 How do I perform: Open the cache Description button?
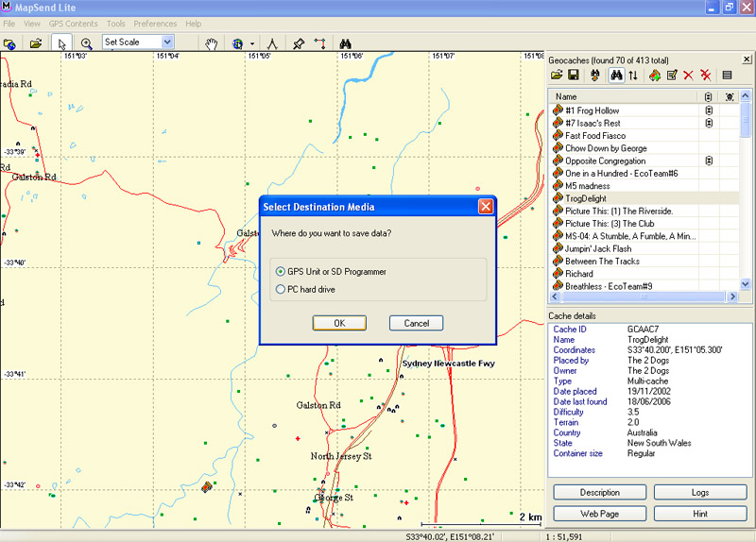point(599,493)
